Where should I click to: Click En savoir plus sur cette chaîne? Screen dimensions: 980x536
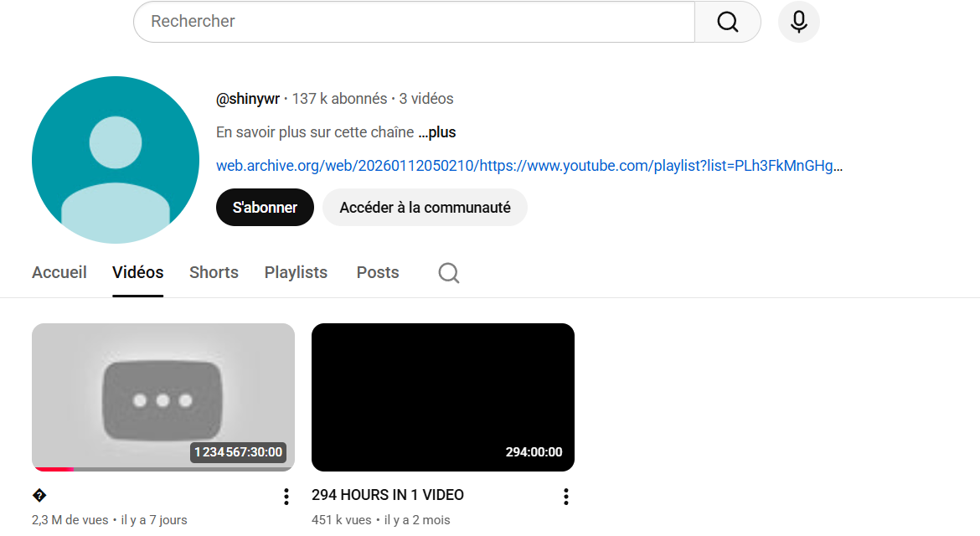(315, 132)
